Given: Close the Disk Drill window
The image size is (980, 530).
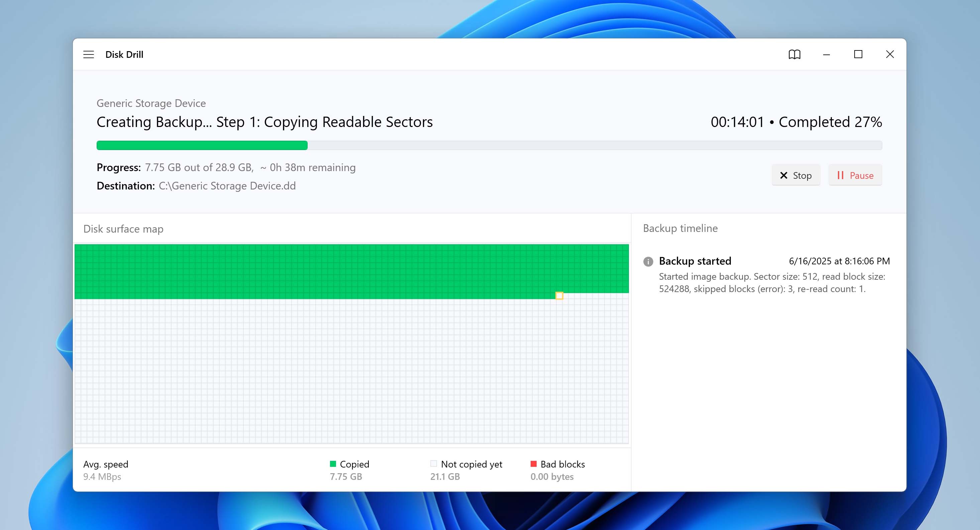Looking at the screenshot, I should pyautogui.click(x=890, y=54).
